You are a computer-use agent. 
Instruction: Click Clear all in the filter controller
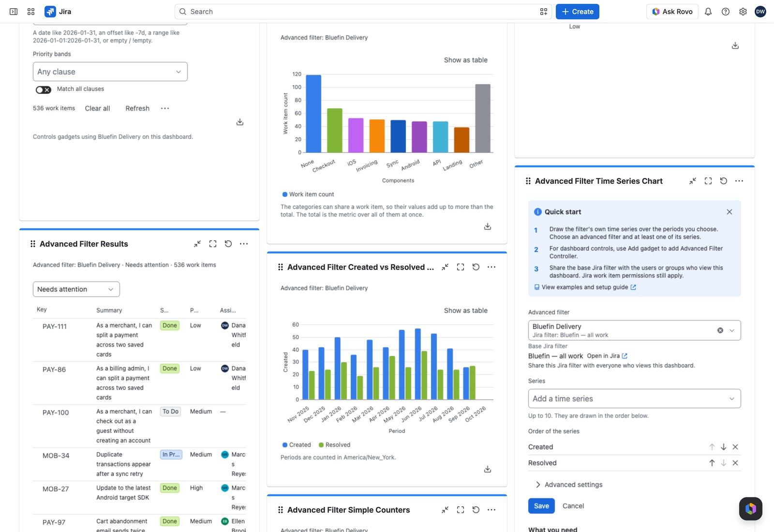(x=97, y=108)
